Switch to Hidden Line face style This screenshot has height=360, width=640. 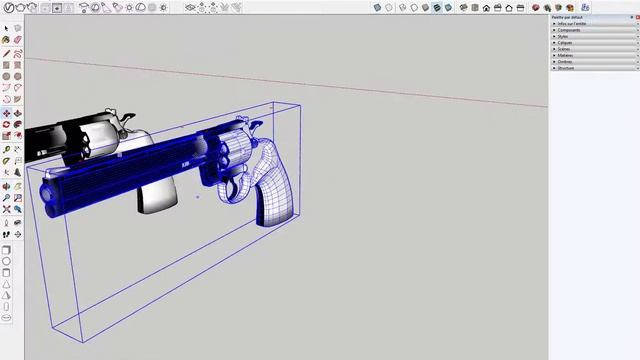tap(414, 7)
